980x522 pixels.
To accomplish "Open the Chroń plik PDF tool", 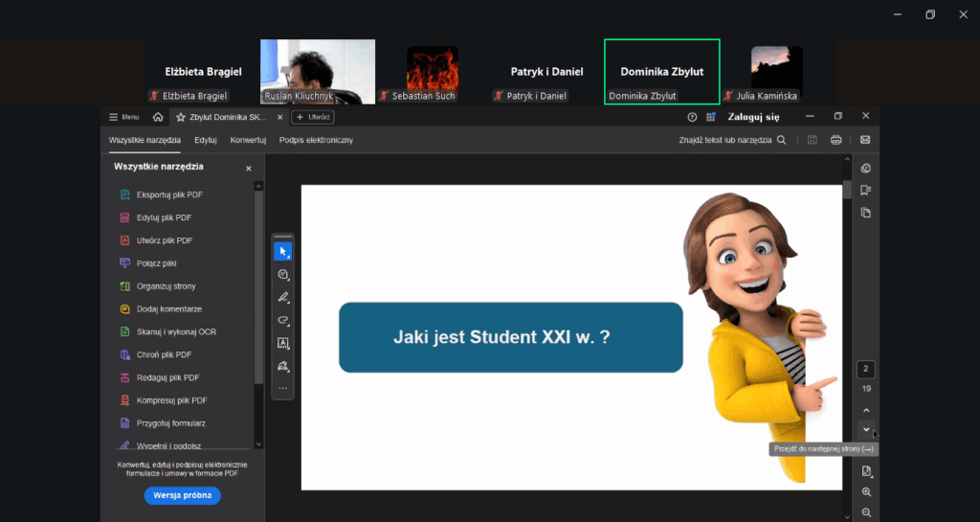I will (x=155, y=354).
